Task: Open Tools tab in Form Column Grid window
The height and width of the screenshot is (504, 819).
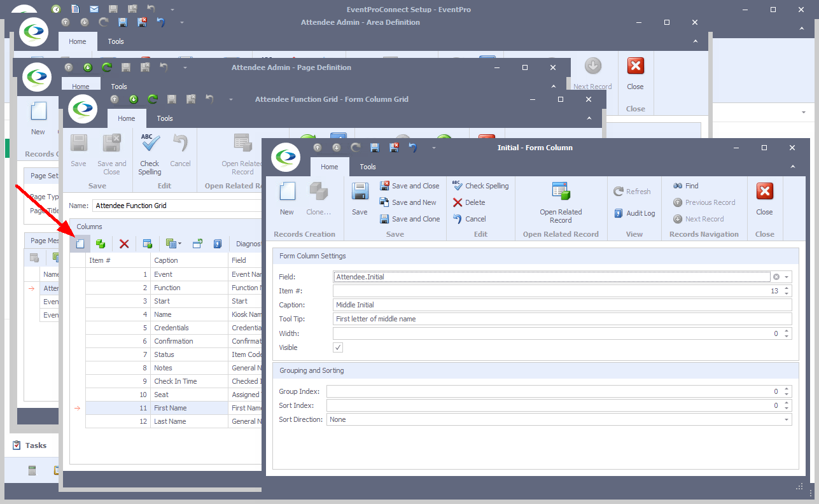Action: click(165, 118)
